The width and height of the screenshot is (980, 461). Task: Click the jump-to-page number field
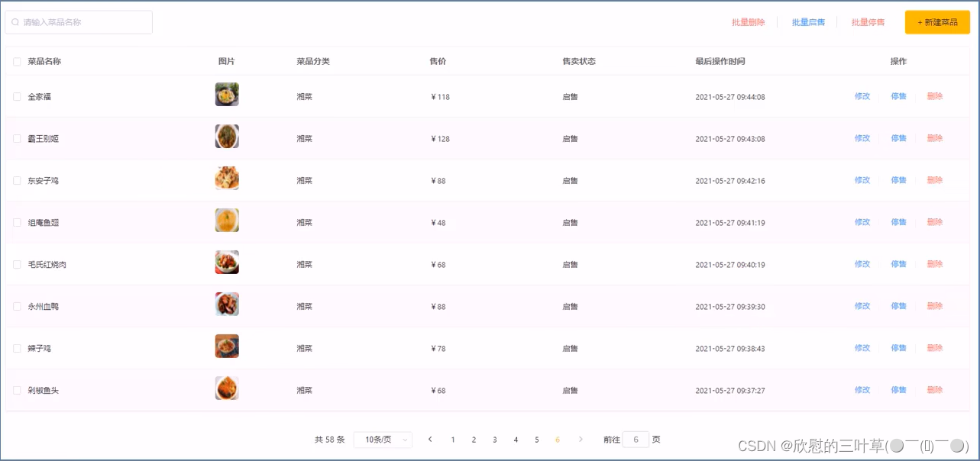[x=636, y=440]
